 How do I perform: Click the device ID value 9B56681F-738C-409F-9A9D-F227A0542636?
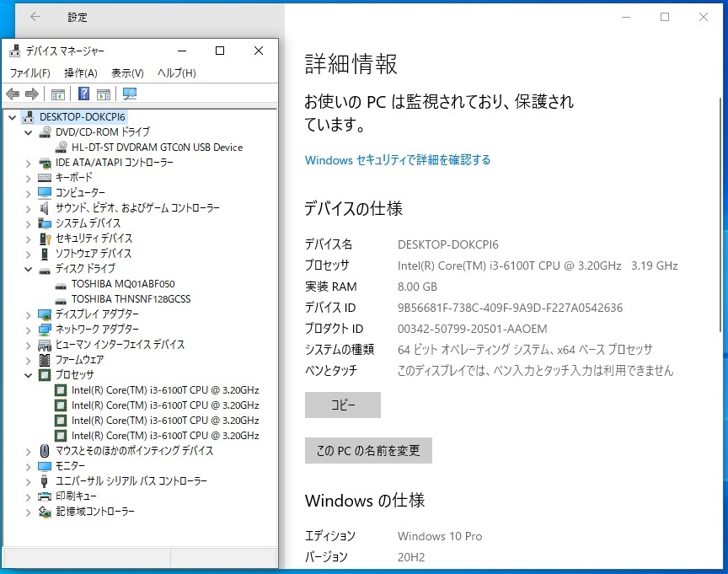pos(510,308)
